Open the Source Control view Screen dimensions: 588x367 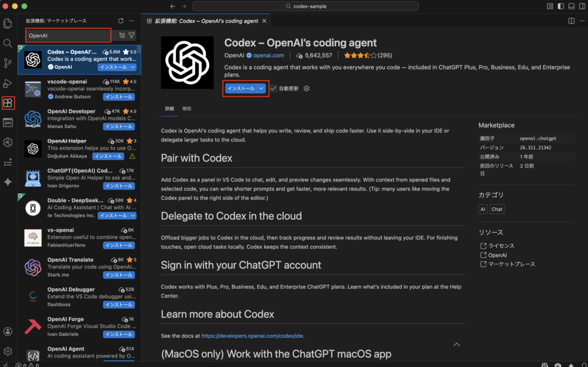click(8, 63)
